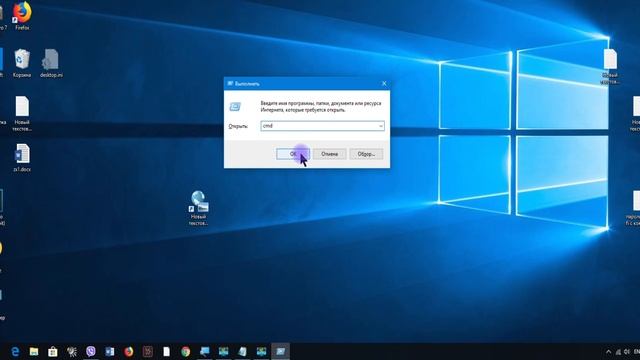Select the Firefox desktop shortcut
The width and height of the screenshot is (640, 360).
pyautogui.click(x=22, y=16)
